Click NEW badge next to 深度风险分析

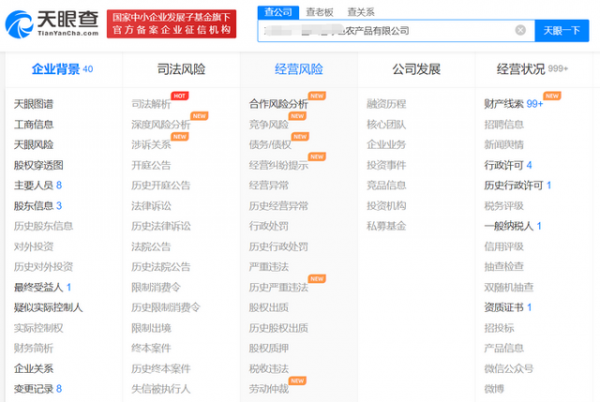coord(198,116)
